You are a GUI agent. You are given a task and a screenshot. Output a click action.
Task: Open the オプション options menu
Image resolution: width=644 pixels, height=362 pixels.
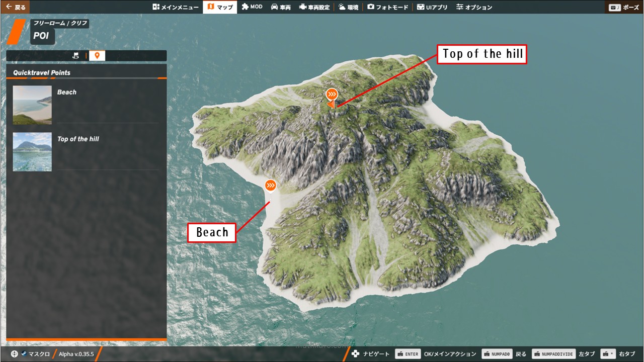click(474, 7)
